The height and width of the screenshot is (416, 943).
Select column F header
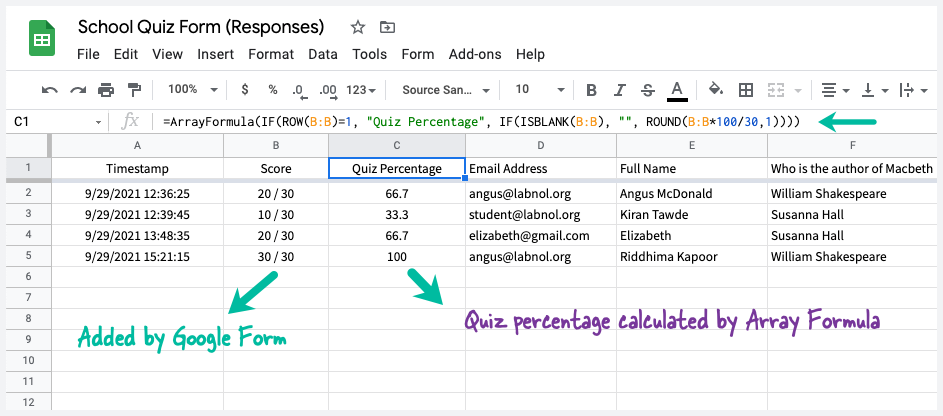click(x=852, y=145)
